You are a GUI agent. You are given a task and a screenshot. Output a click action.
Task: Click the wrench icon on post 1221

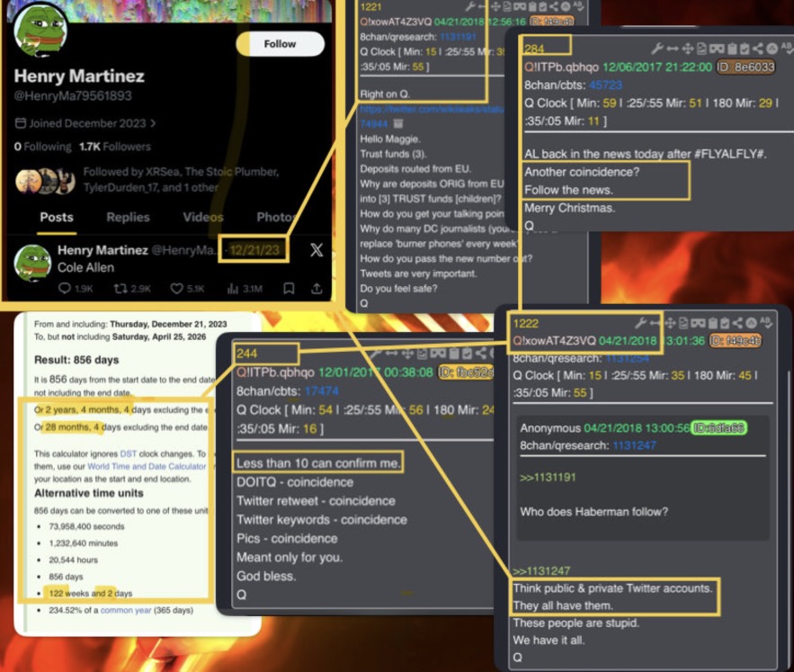coord(470,6)
